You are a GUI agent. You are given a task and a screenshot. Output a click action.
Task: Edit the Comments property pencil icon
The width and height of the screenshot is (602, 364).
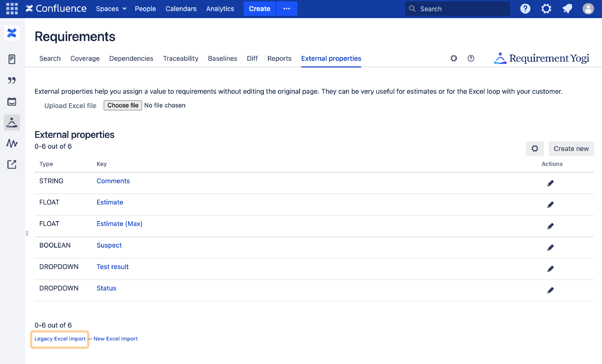(x=550, y=183)
